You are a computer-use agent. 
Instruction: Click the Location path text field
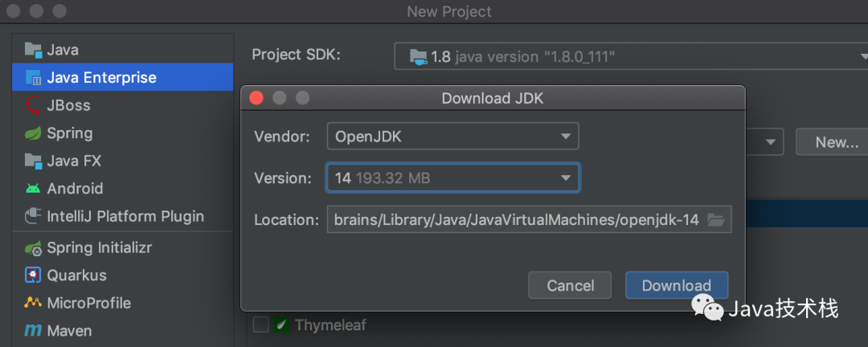514,219
